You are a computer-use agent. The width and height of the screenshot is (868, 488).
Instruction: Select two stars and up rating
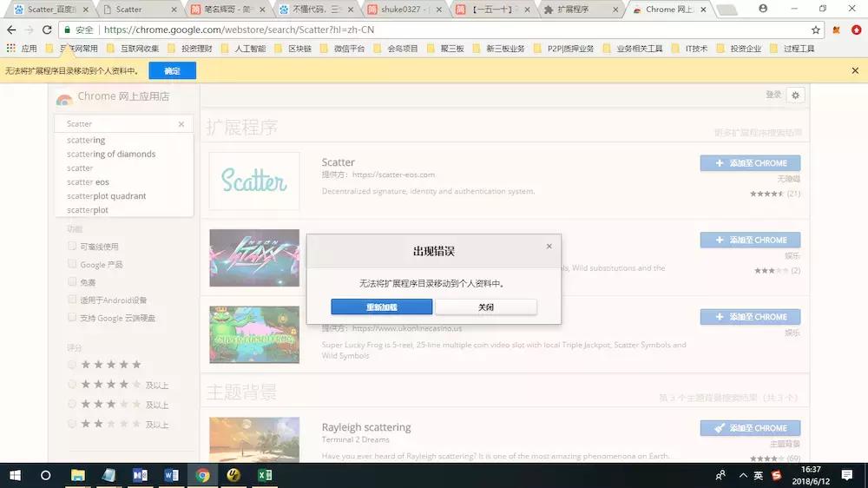click(72, 424)
